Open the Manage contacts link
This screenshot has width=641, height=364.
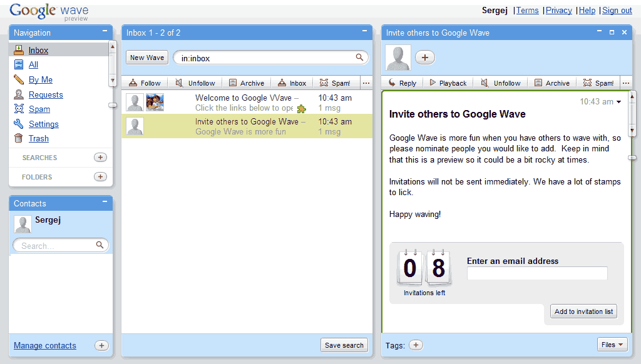point(45,346)
